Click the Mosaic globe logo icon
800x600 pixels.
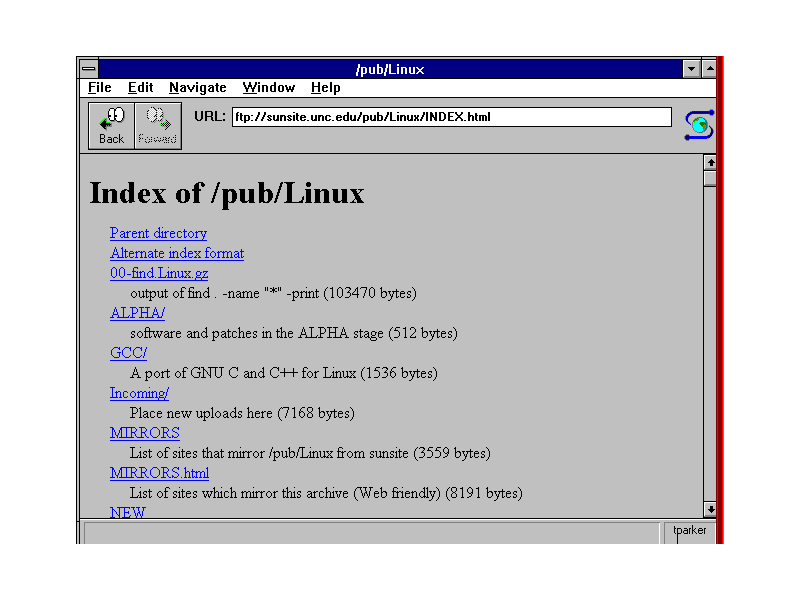pos(698,125)
